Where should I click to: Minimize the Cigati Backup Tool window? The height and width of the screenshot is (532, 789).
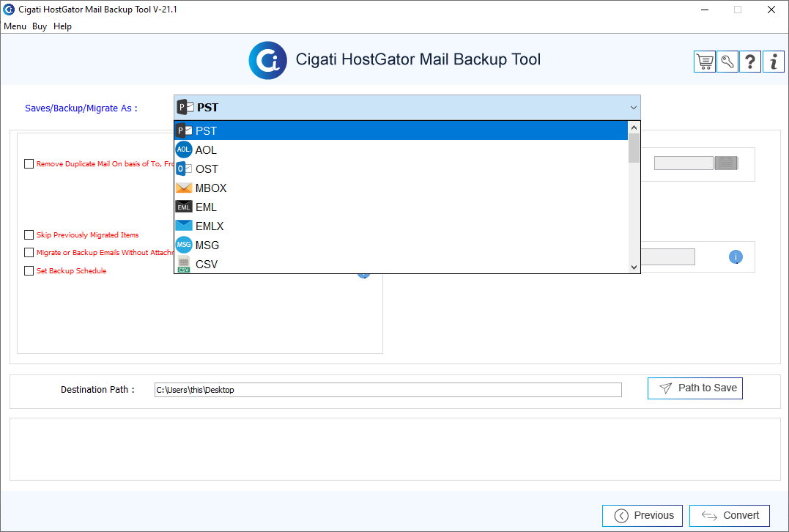click(705, 10)
